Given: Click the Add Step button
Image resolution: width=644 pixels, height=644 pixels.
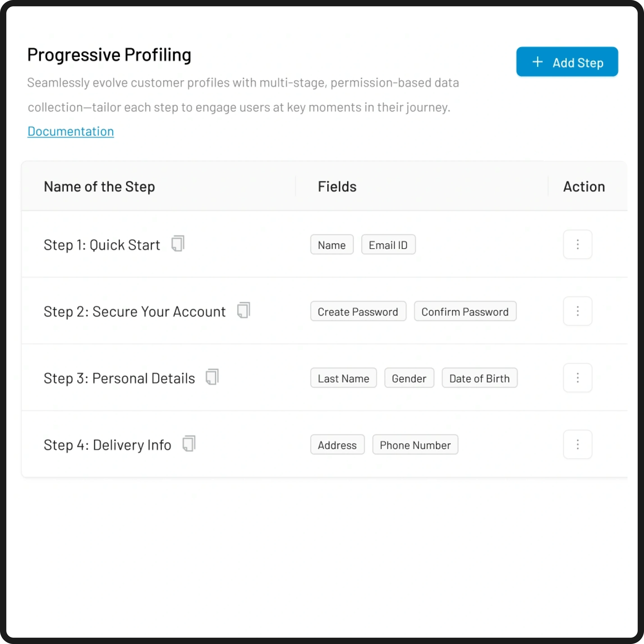Looking at the screenshot, I should pos(567,62).
